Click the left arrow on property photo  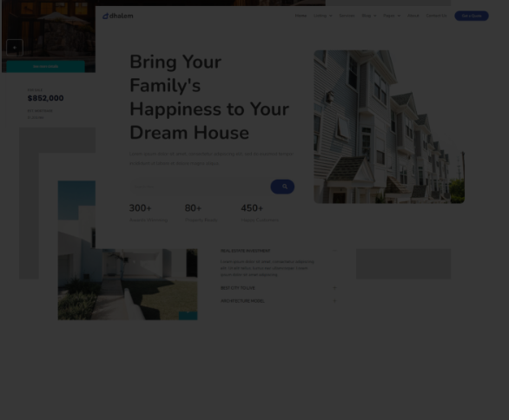click(x=15, y=48)
